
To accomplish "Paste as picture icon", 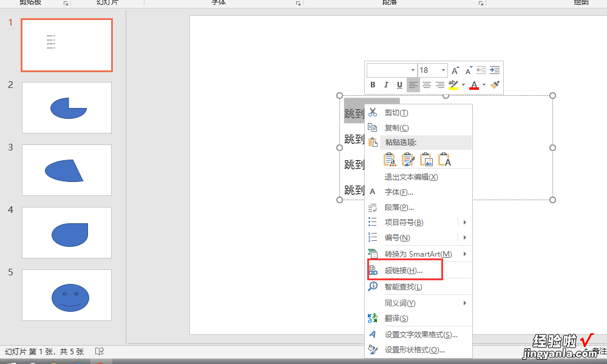I will [426, 160].
